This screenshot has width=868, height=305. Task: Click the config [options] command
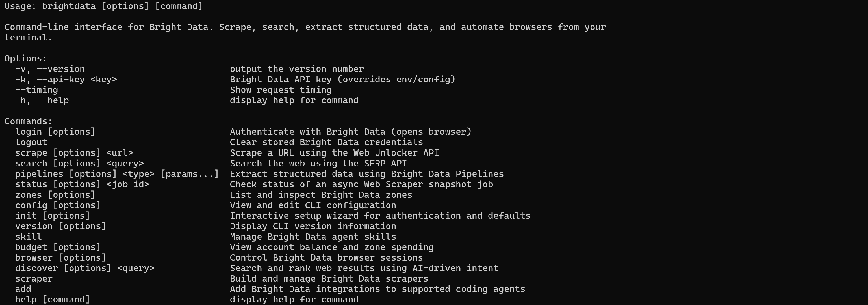58,205
